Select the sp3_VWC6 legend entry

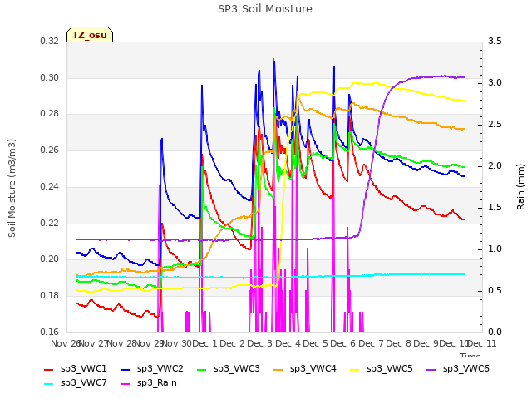(458, 368)
